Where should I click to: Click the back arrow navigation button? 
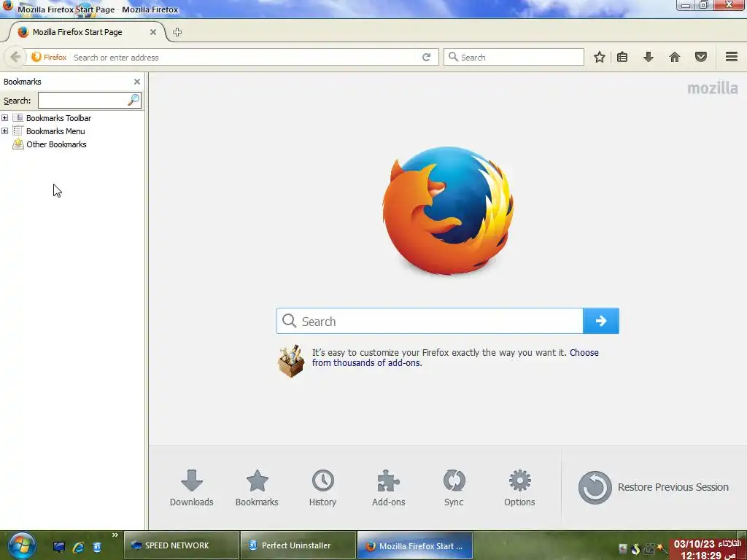click(x=15, y=57)
